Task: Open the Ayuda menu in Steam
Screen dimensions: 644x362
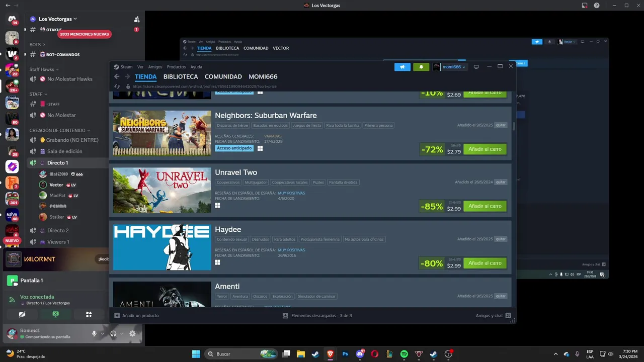Action: 196,67
